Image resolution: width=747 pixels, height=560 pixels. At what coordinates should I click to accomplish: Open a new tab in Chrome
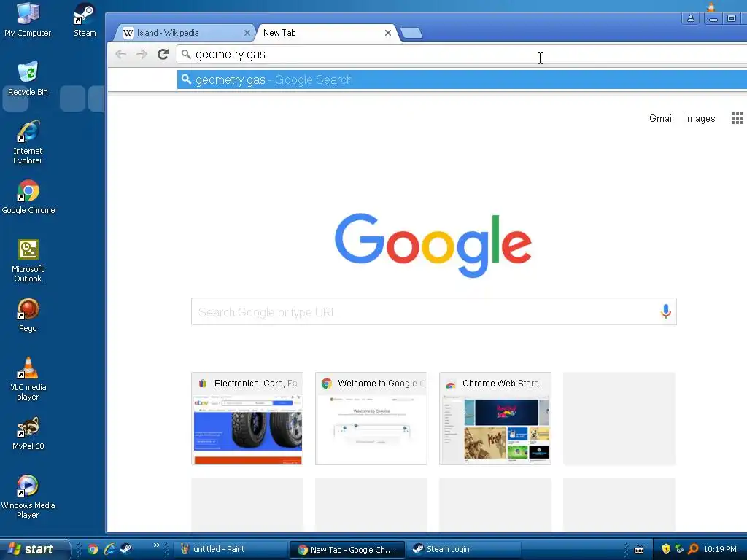pos(411,33)
